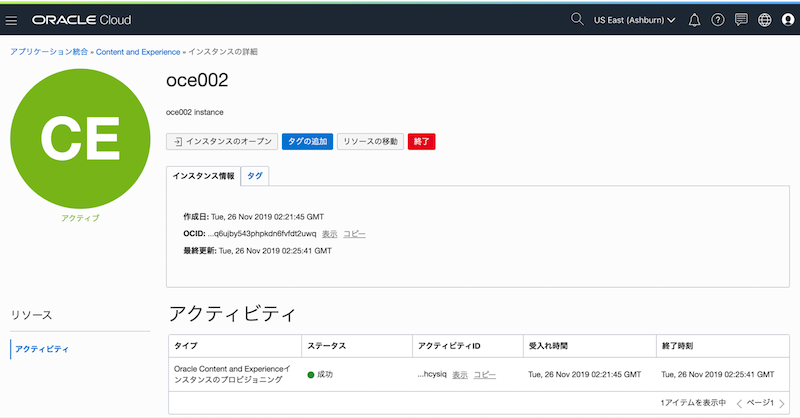Viewport: 800px width, 418px height.
Task: Open the notifications bell
Action: tap(695, 20)
